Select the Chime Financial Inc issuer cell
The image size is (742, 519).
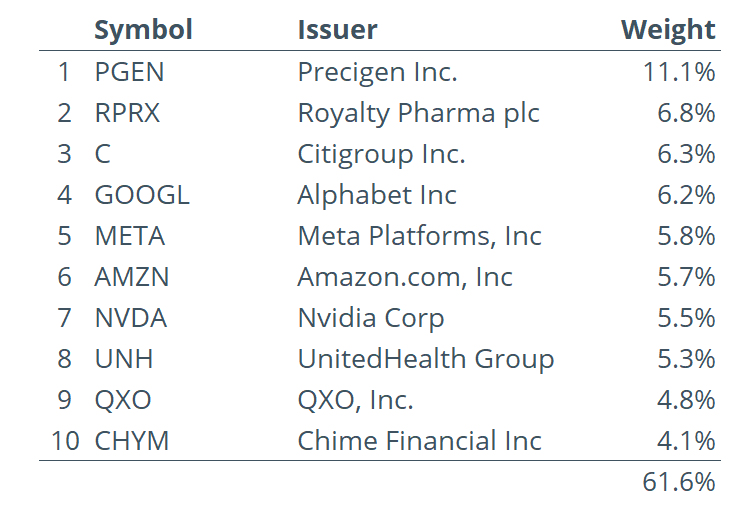[x=419, y=441]
